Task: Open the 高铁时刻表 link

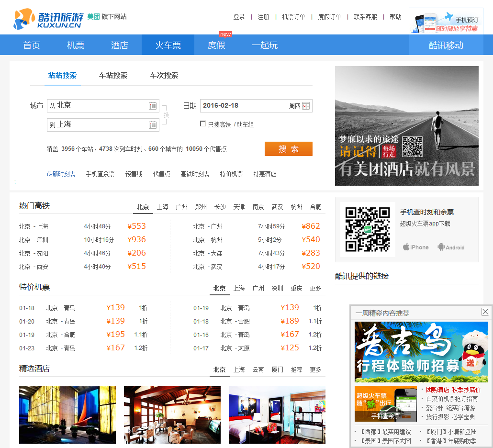Action: tap(195, 174)
